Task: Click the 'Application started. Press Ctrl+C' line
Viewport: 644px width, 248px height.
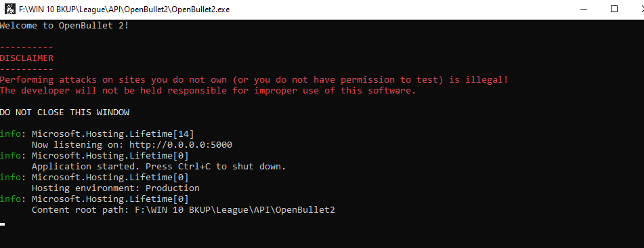Action: click(x=158, y=167)
